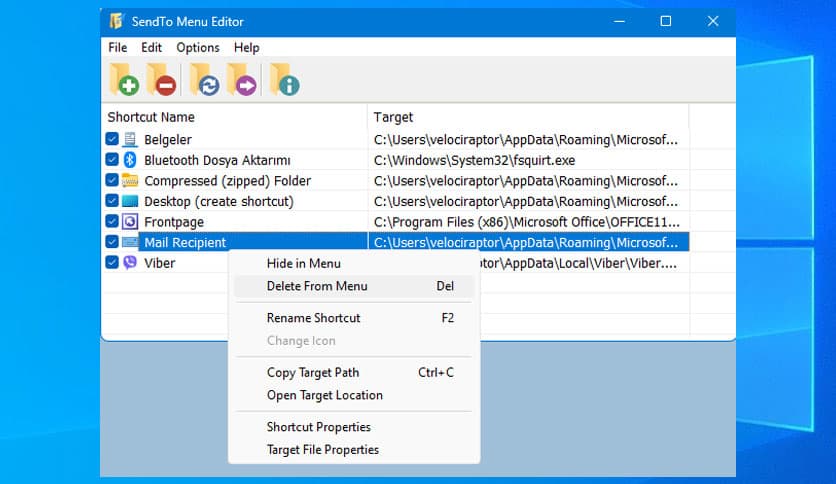Sort by the Target column header

tap(528, 117)
